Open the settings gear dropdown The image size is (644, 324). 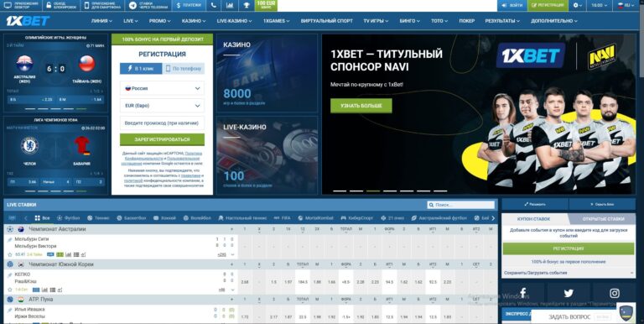click(578, 5)
